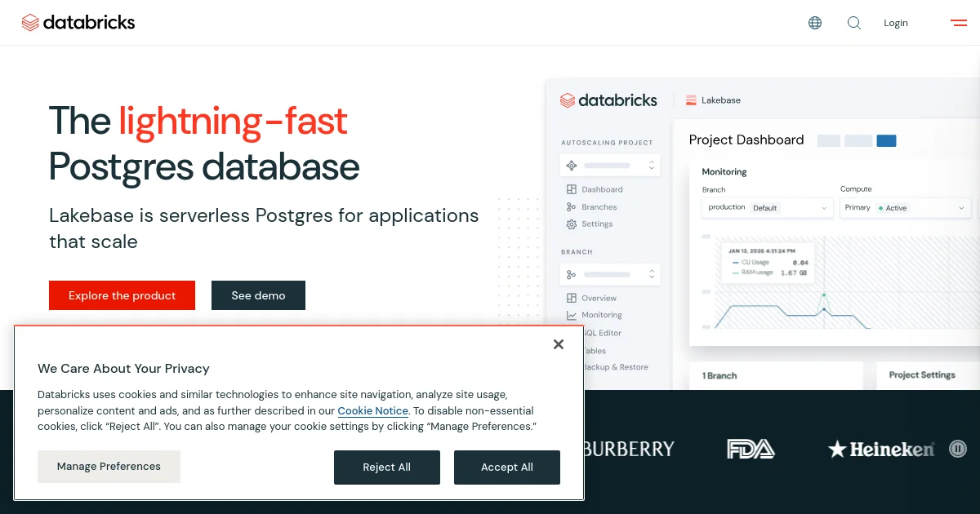Open Settings in preview sidebar
Screen dimensions: 980x514
pyautogui.click(x=597, y=224)
